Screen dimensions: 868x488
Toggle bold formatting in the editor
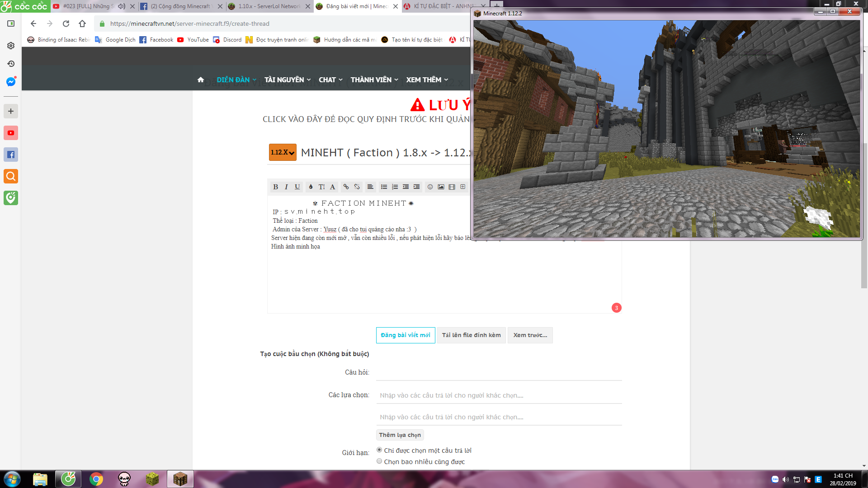tap(275, 187)
